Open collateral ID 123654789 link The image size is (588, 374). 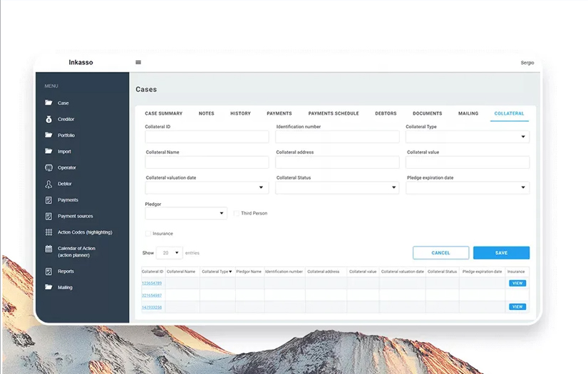coord(152,284)
